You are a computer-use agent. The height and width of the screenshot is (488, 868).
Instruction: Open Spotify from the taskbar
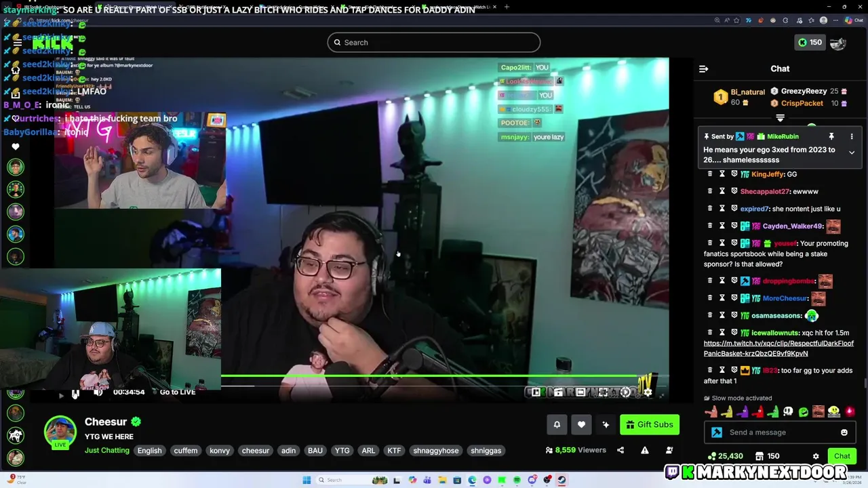click(517, 480)
